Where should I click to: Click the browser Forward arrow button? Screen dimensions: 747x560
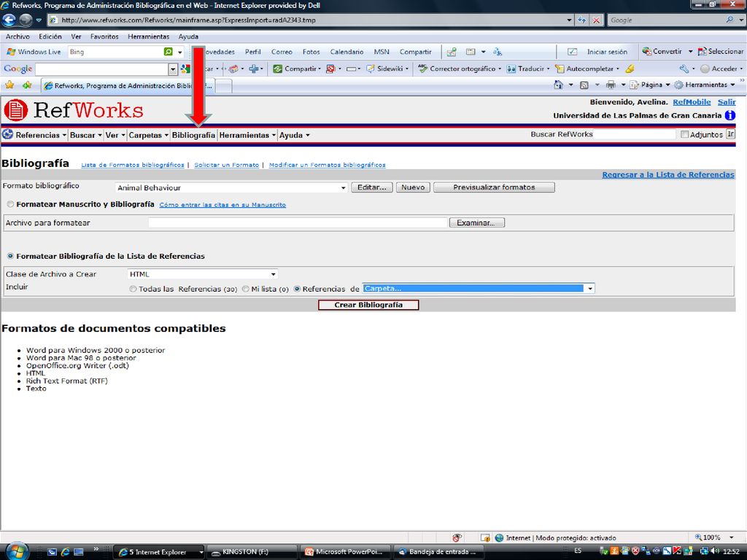point(26,20)
